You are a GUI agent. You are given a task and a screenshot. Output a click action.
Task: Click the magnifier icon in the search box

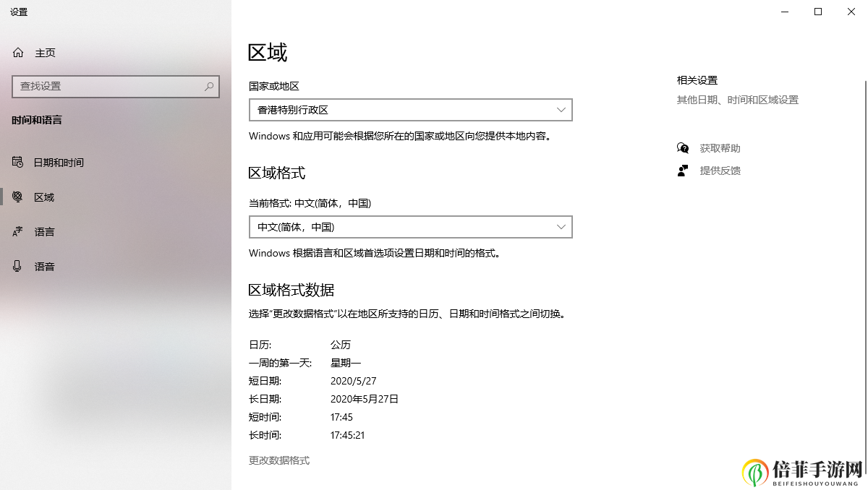(210, 86)
